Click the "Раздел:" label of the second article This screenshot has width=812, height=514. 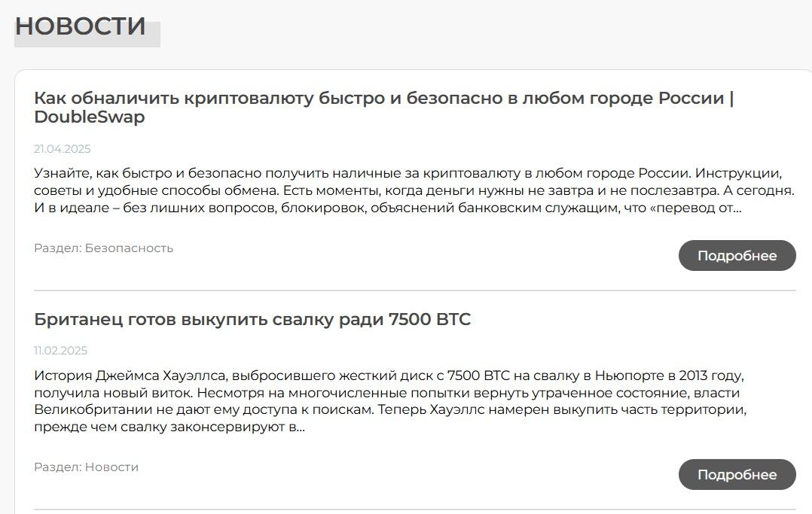pyautogui.click(x=57, y=467)
